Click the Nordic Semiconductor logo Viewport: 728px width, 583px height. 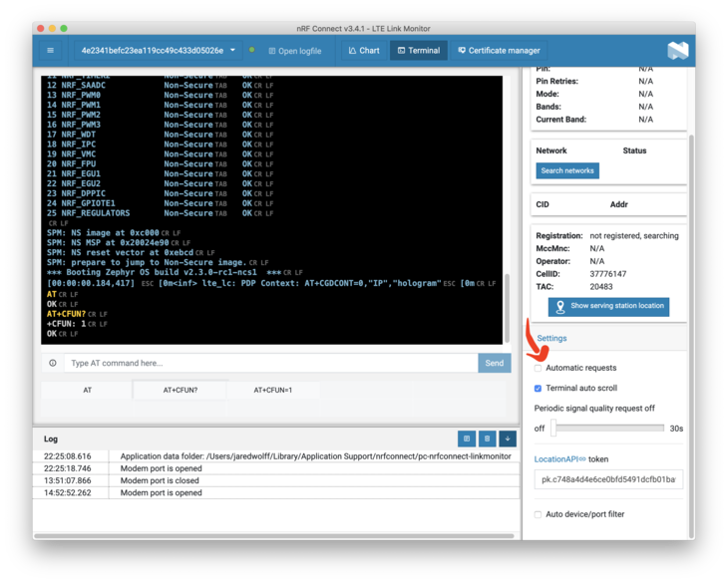click(x=677, y=51)
